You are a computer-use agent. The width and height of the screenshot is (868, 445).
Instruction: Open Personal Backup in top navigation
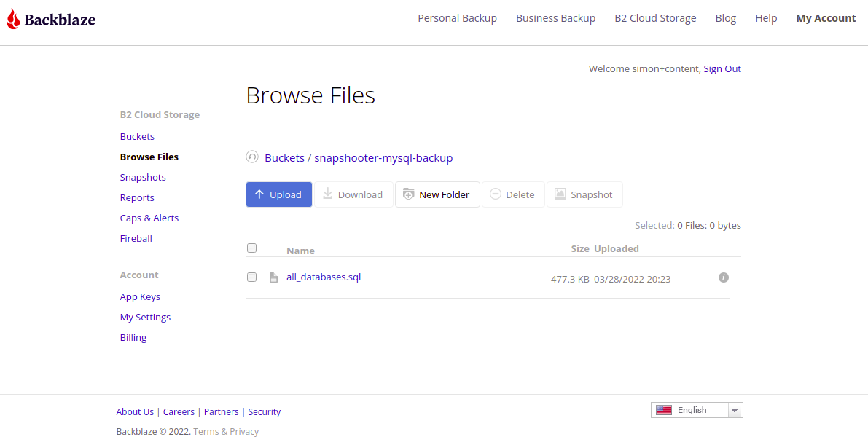click(x=457, y=18)
